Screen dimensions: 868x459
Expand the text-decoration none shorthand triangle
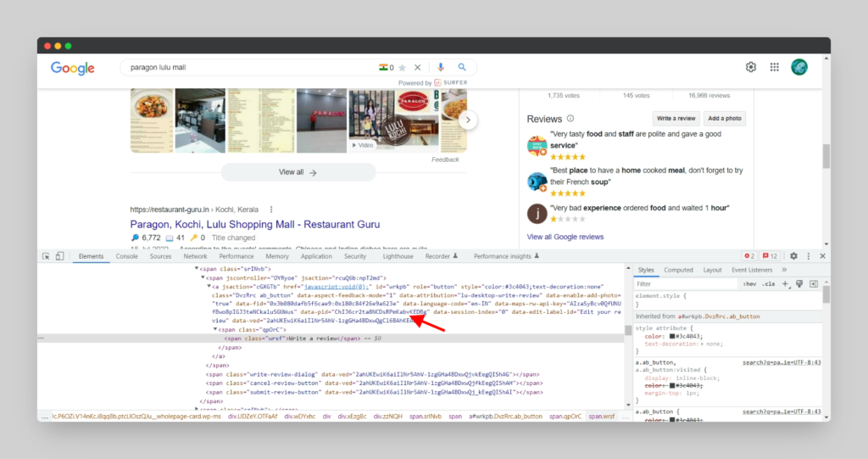pos(703,344)
